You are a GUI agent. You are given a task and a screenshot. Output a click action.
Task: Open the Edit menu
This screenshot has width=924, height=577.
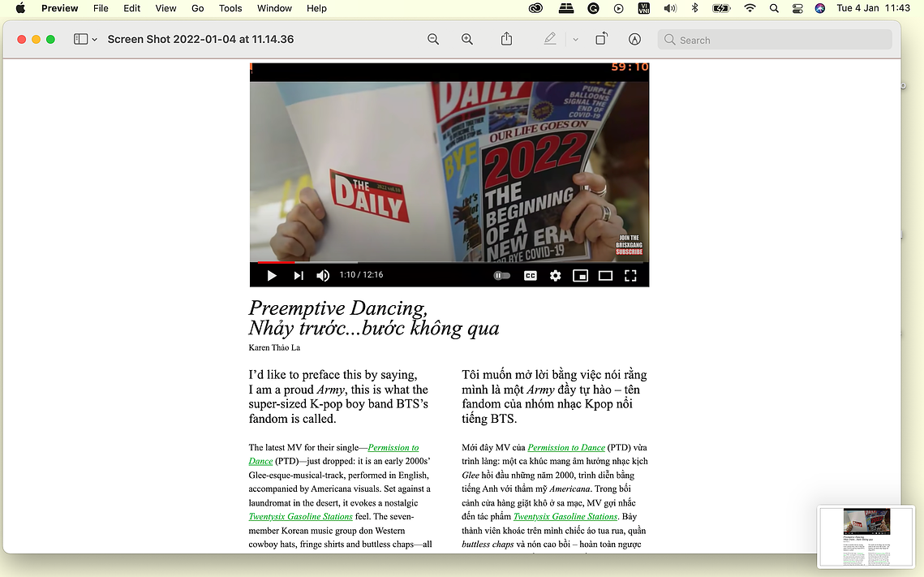click(132, 8)
